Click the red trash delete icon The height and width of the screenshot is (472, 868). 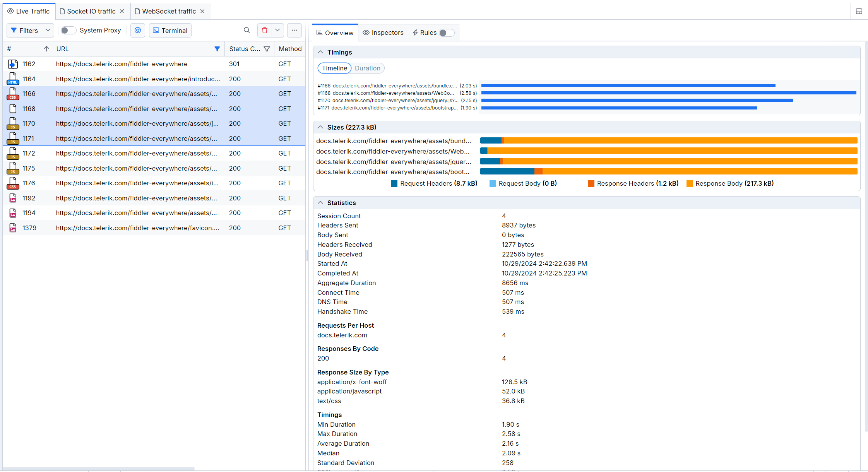click(x=265, y=30)
